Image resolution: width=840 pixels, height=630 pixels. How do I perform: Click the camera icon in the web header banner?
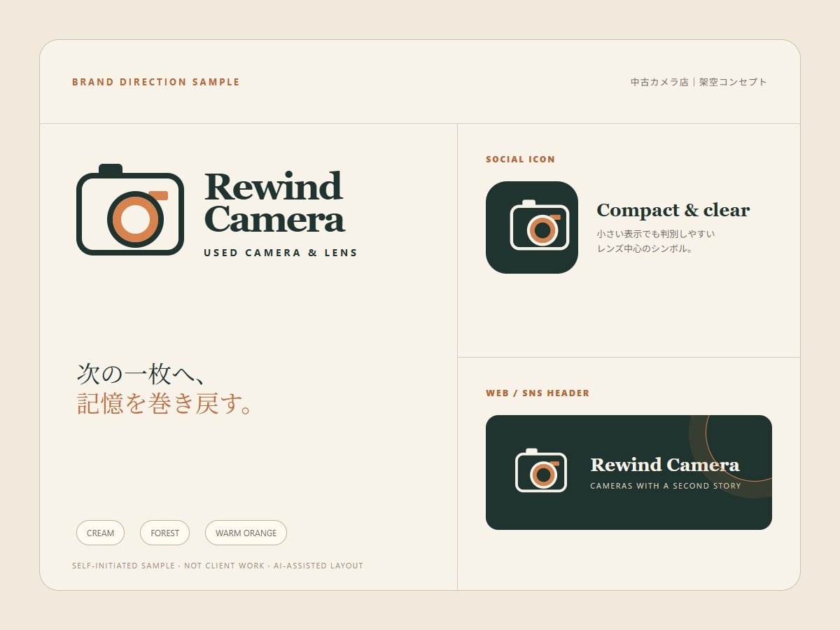click(x=541, y=470)
